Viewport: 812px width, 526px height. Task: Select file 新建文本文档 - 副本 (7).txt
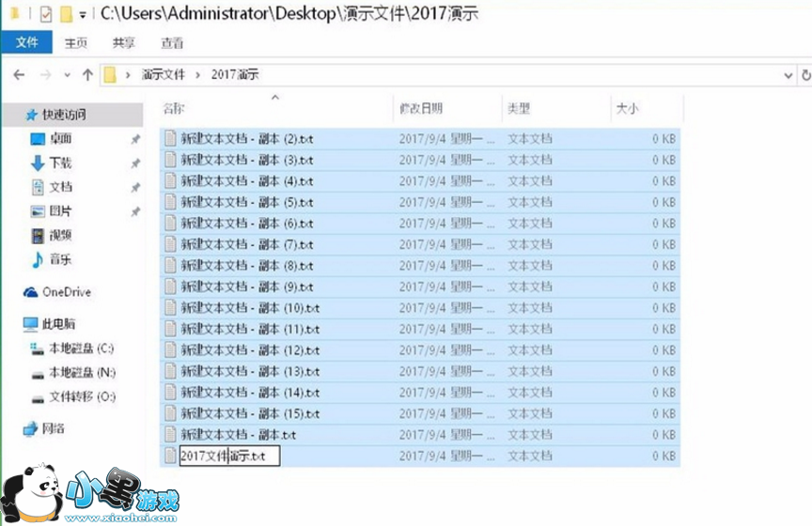(420, 244)
